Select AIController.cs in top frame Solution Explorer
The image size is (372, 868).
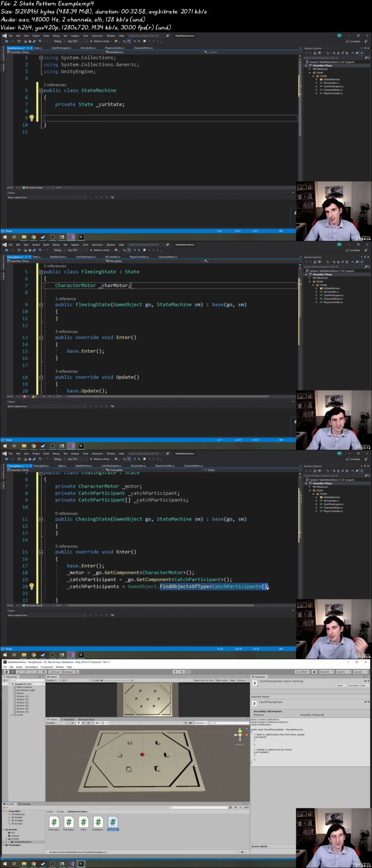pyautogui.click(x=331, y=83)
